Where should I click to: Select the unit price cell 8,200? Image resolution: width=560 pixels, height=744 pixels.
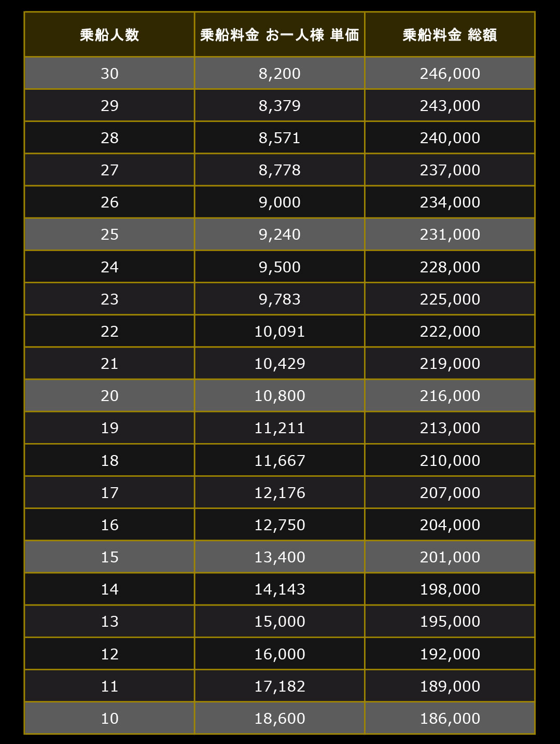(x=279, y=73)
